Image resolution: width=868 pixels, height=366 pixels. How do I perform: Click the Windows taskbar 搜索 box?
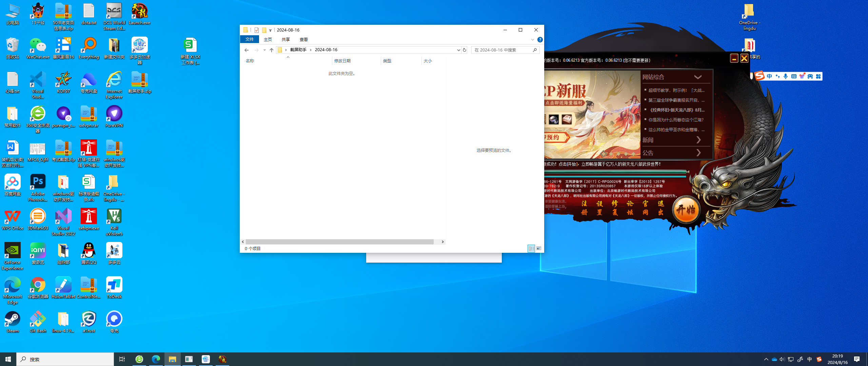[x=65, y=359]
